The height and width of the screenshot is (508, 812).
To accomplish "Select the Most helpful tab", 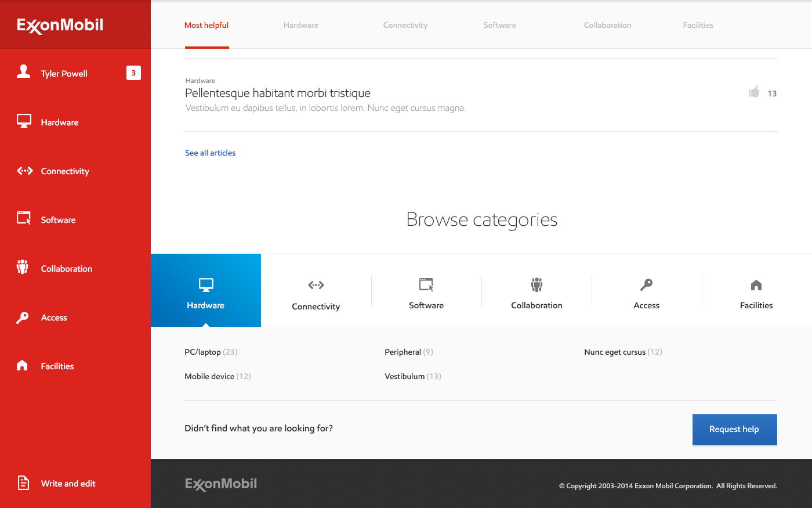I will [x=206, y=26].
